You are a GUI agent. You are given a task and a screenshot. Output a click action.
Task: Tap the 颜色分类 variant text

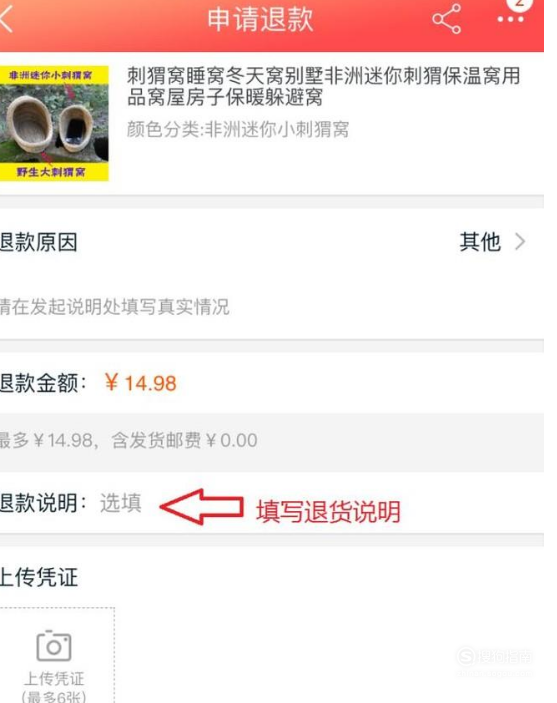click(238, 130)
